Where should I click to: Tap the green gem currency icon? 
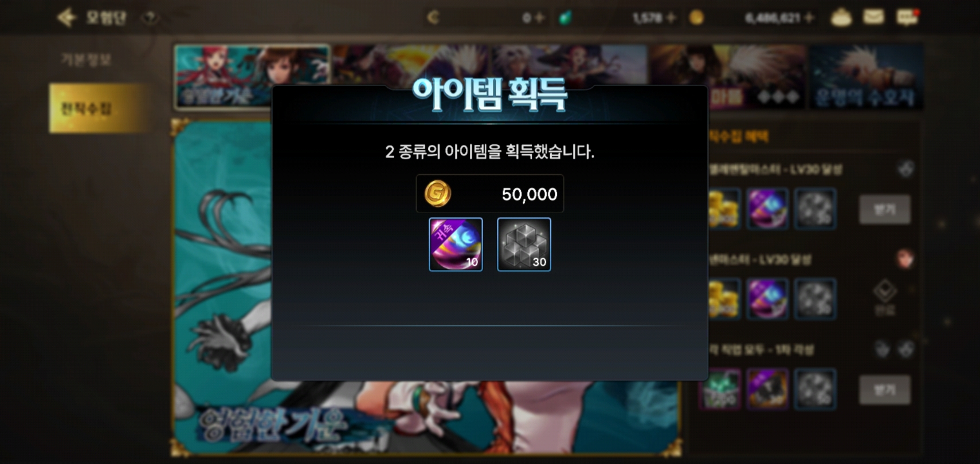[565, 18]
